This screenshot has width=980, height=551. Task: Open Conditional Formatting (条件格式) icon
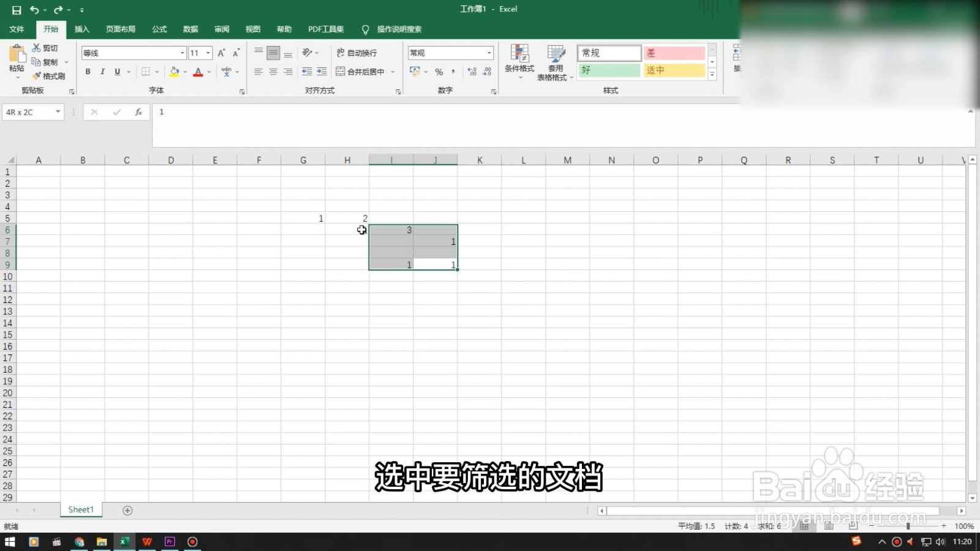(520, 54)
